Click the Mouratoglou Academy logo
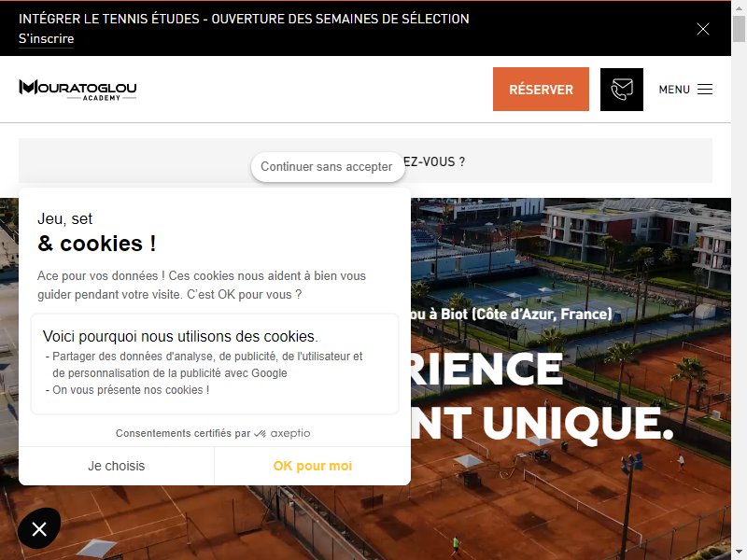Image resolution: width=747 pixels, height=560 pixels. (x=78, y=90)
